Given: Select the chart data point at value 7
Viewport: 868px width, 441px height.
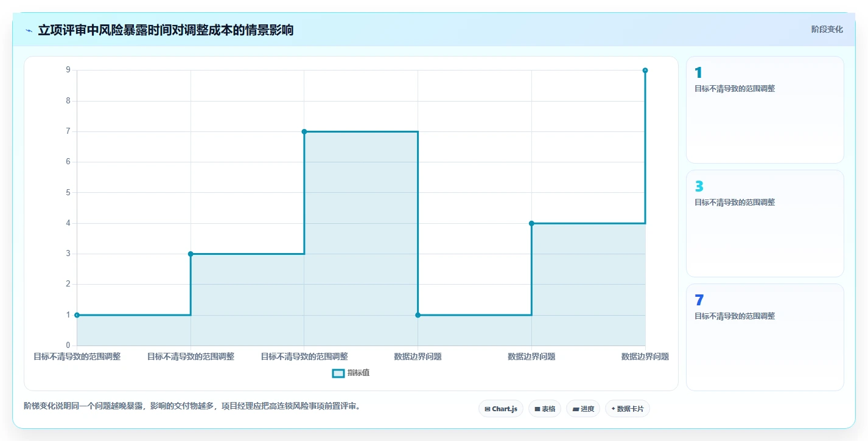Looking at the screenshot, I should coord(304,131).
